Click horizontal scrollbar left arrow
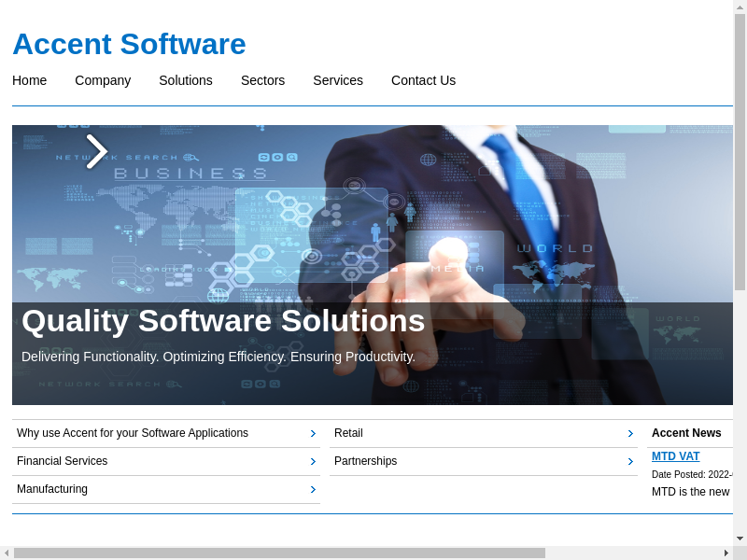 click(7, 553)
